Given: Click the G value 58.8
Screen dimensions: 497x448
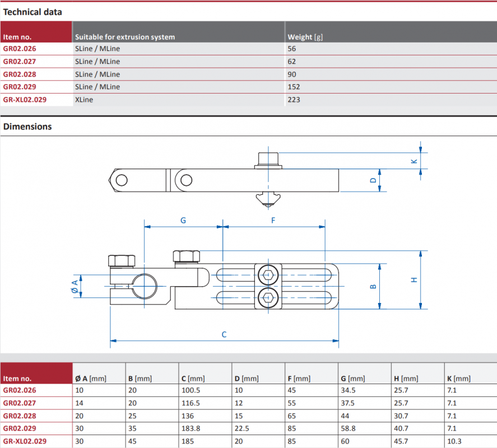Looking at the screenshot, I should pos(348,428).
